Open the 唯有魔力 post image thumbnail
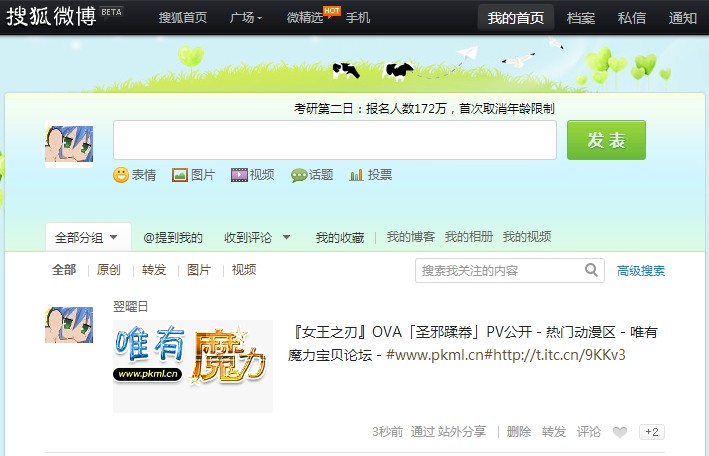This screenshot has width=709, height=456. click(192, 366)
